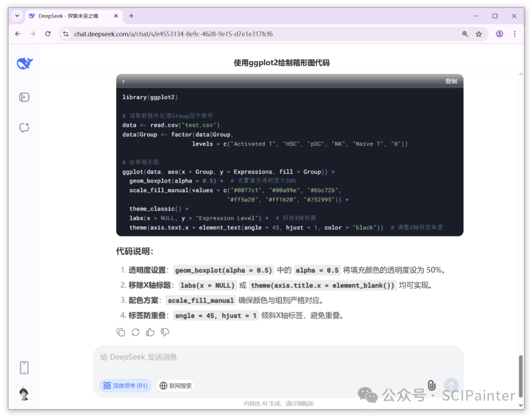Open the mobile app download icon
532x417 pixels.
(24, 367)
